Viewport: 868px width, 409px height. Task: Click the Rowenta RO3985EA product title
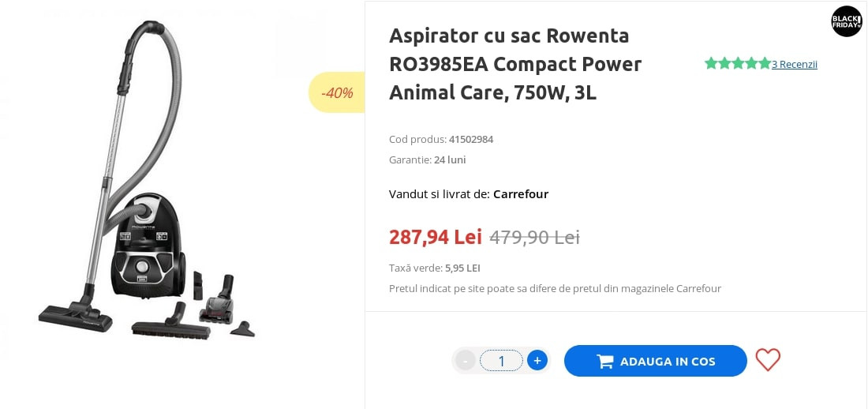[515, 64]
